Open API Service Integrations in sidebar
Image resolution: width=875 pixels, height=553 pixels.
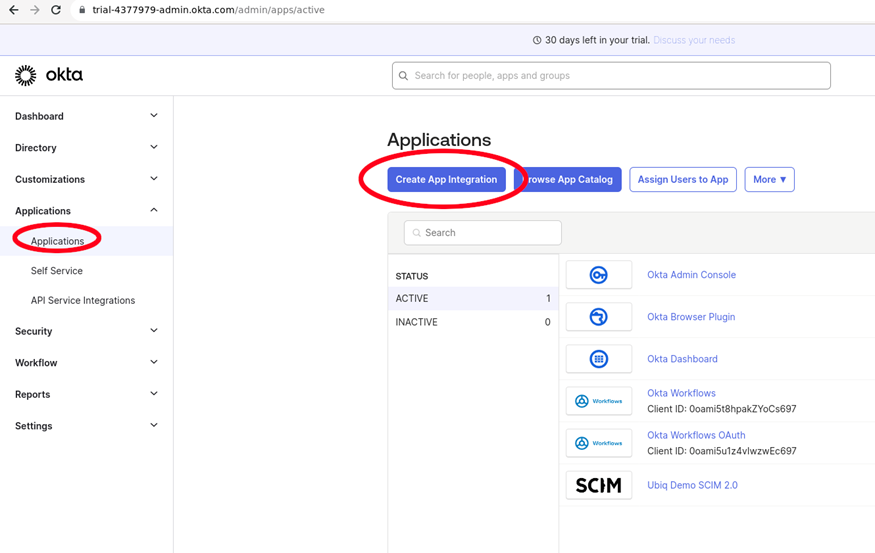coord(83,300)
